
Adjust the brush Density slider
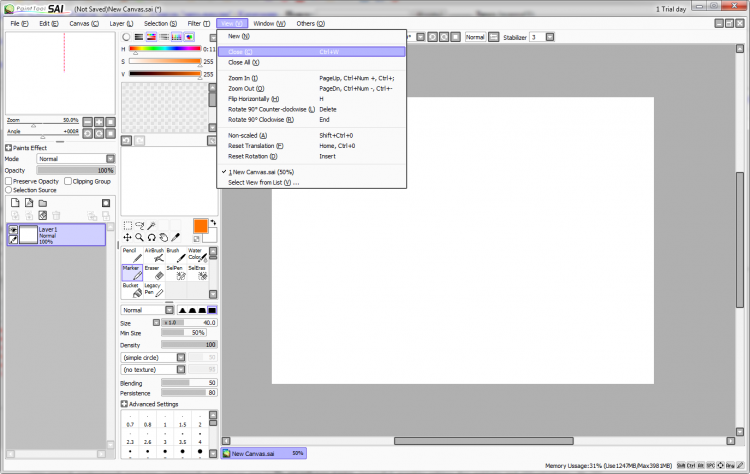(x=189, y=344)
